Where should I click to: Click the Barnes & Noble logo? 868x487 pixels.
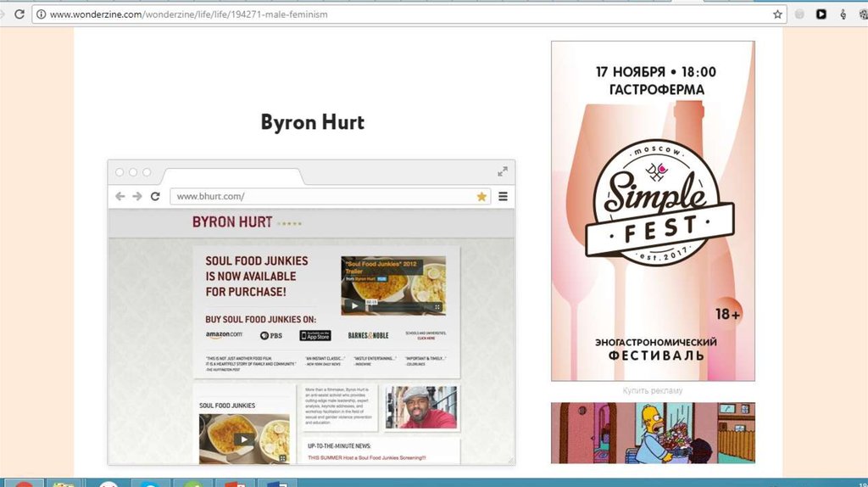[x=368, y=335]
